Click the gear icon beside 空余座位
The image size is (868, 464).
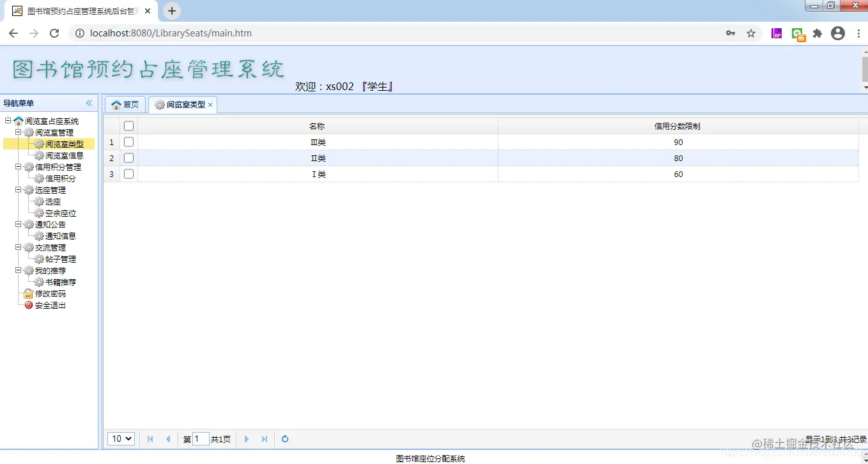[x=39, y=213]
